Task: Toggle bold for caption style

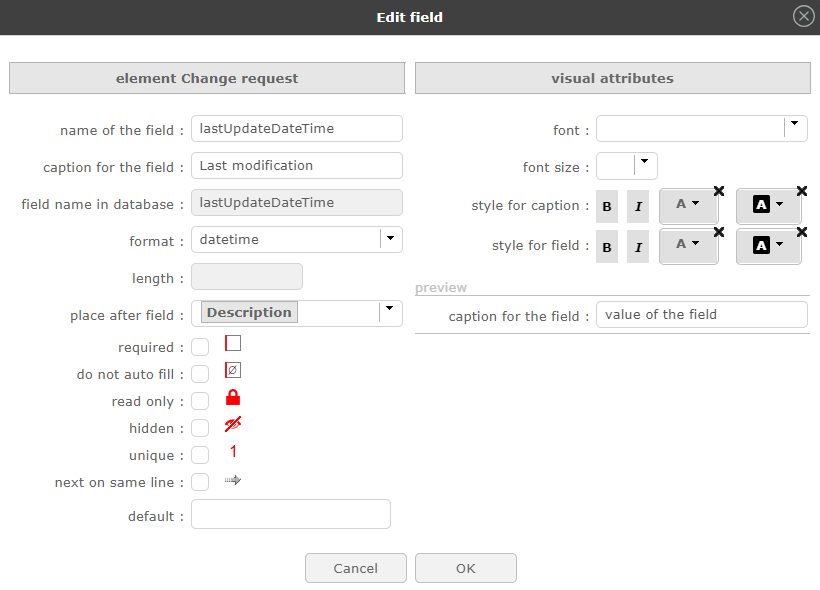Action: (607, 207)
